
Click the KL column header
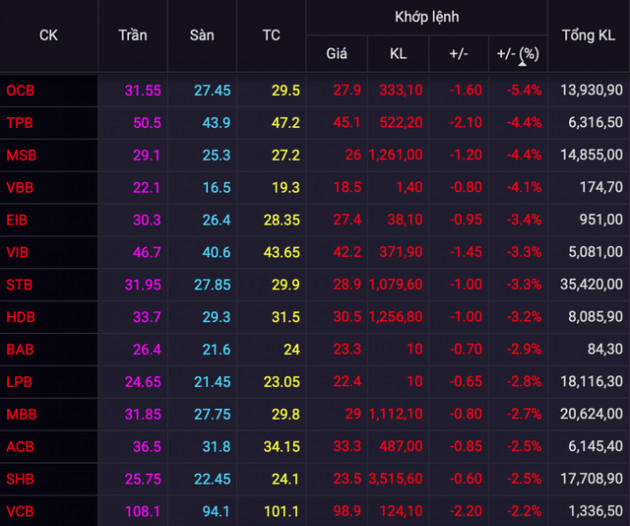pos(398,54)
